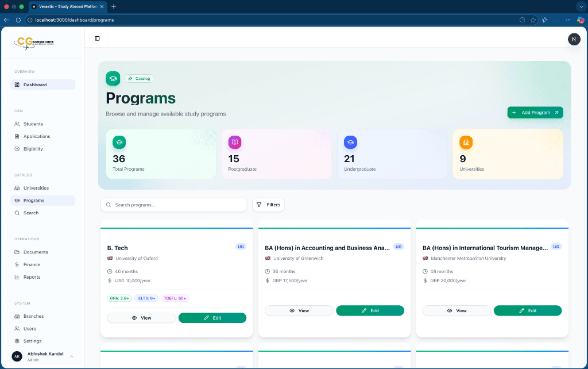Click the Undergraduate graduation cap icon
588x369 pixels.
click(x=350, y=142)
